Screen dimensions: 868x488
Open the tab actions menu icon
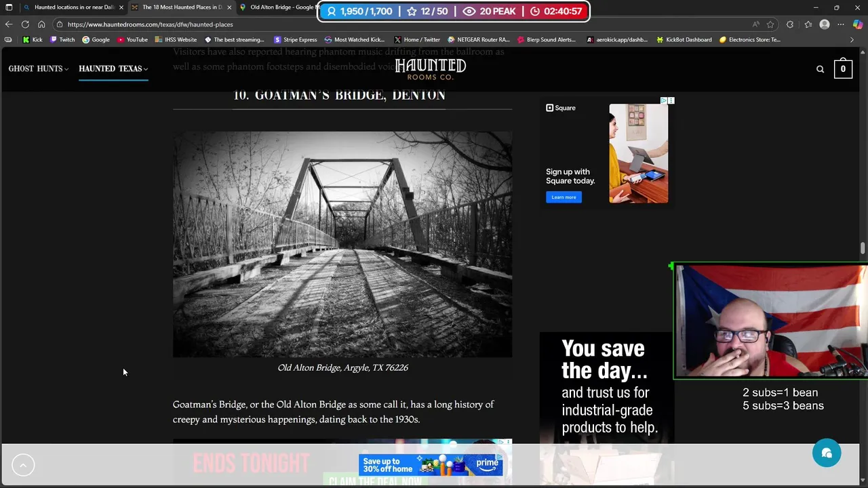tap(9, 7)
